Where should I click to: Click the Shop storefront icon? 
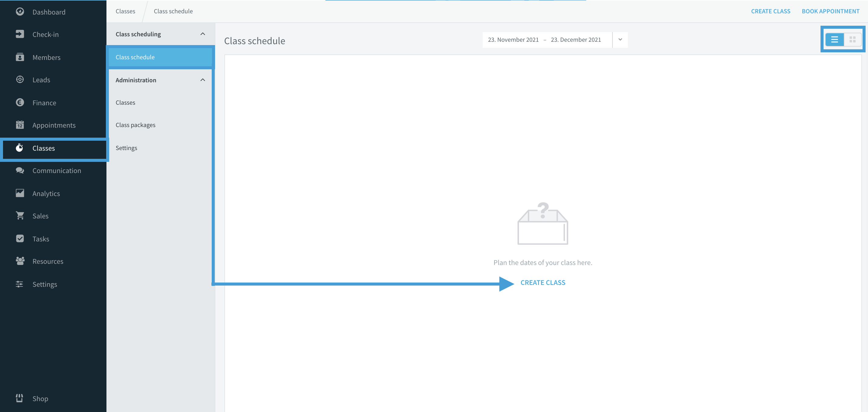tap(20, 398)
